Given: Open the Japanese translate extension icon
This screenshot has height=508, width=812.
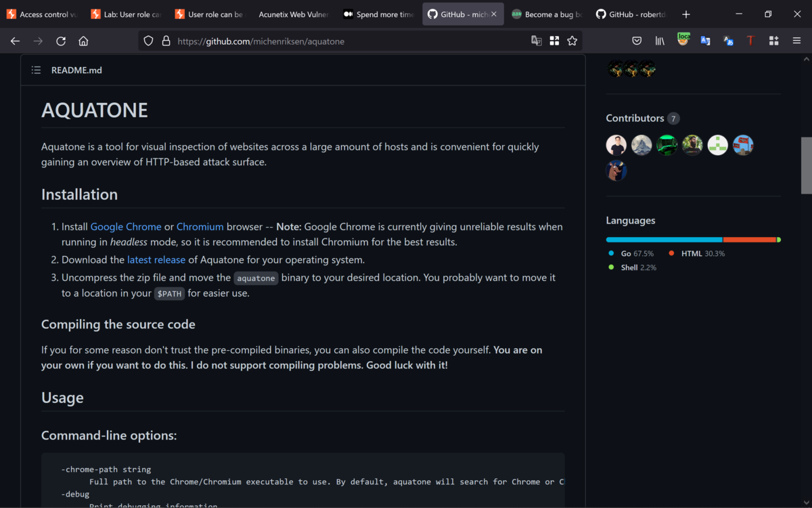Looking at the screenshot, I should [728, 41].
